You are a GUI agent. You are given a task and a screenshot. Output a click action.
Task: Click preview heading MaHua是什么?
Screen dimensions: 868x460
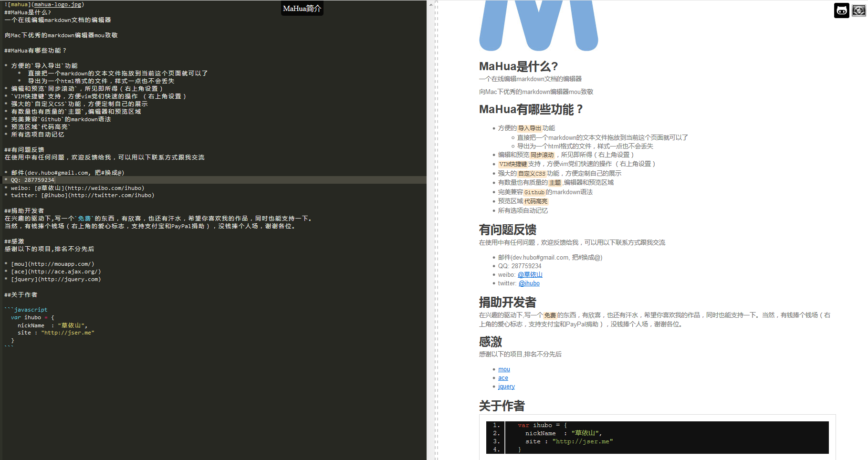point(519,66)
